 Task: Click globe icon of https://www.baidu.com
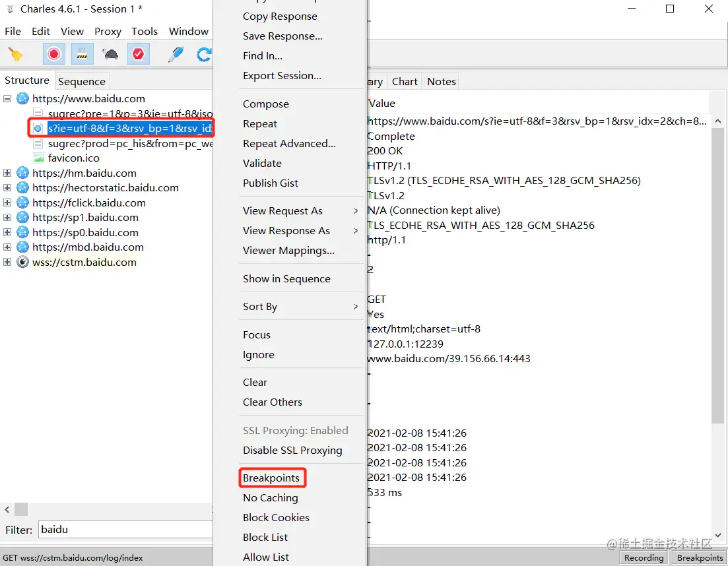pos(22,98)
